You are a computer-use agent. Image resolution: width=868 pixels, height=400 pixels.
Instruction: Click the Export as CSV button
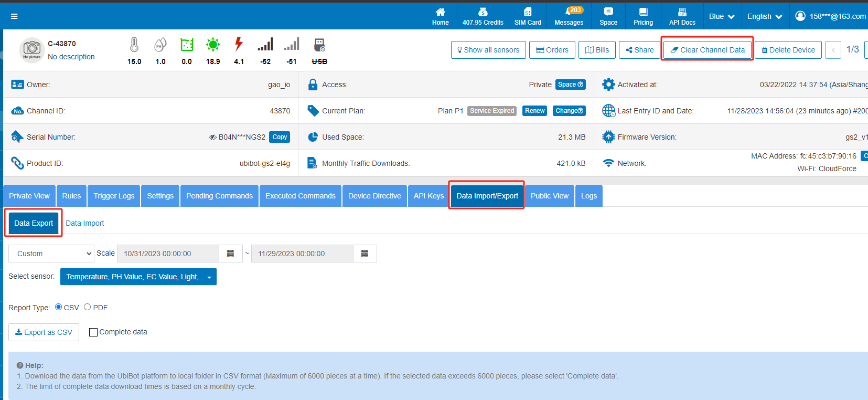pos(44,332)
